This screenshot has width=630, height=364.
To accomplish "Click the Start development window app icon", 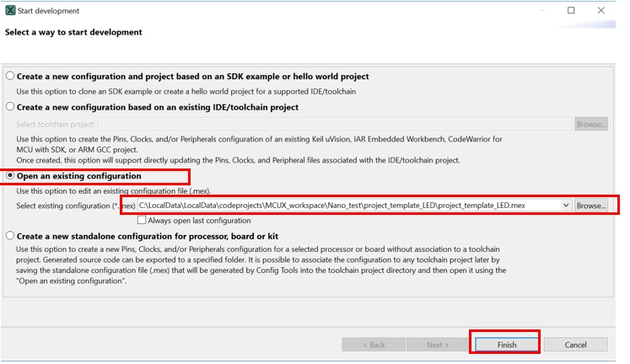I will 10,11.
